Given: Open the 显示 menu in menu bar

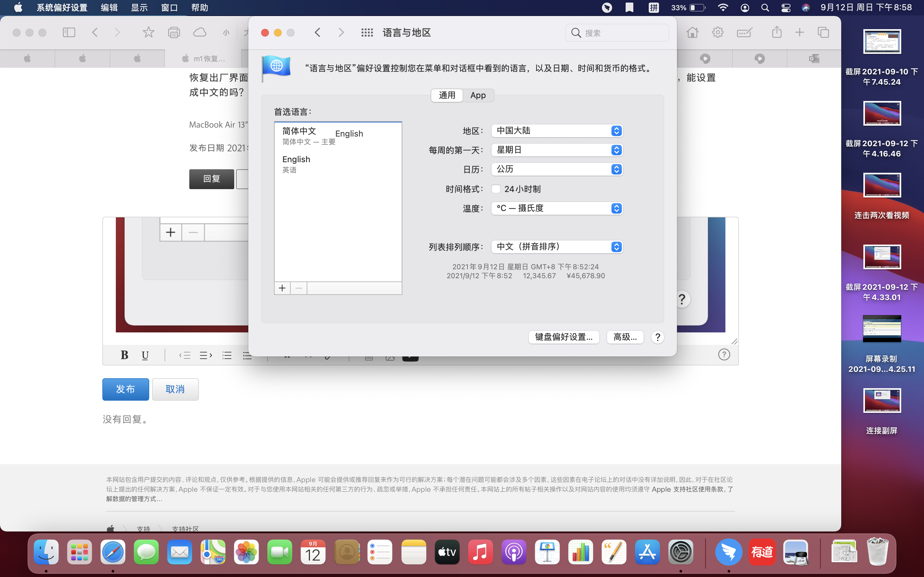Looking at the screenshot, I should [x=139, y=8].
